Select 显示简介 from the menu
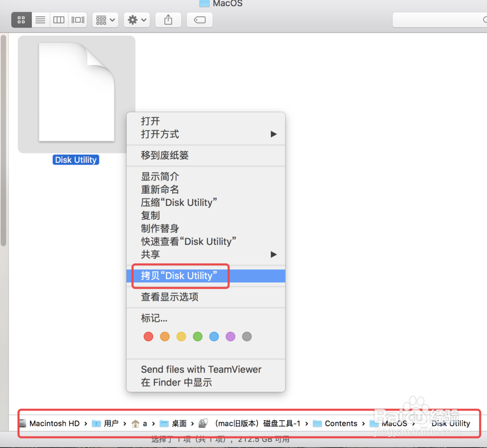The height and width of the screenshot is (448, 487). 160,176
